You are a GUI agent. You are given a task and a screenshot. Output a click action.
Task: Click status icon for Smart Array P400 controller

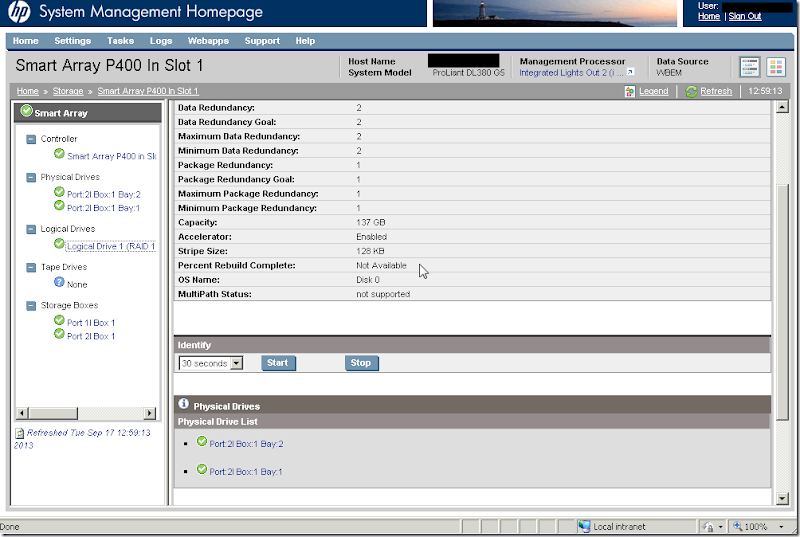(59, 154)
